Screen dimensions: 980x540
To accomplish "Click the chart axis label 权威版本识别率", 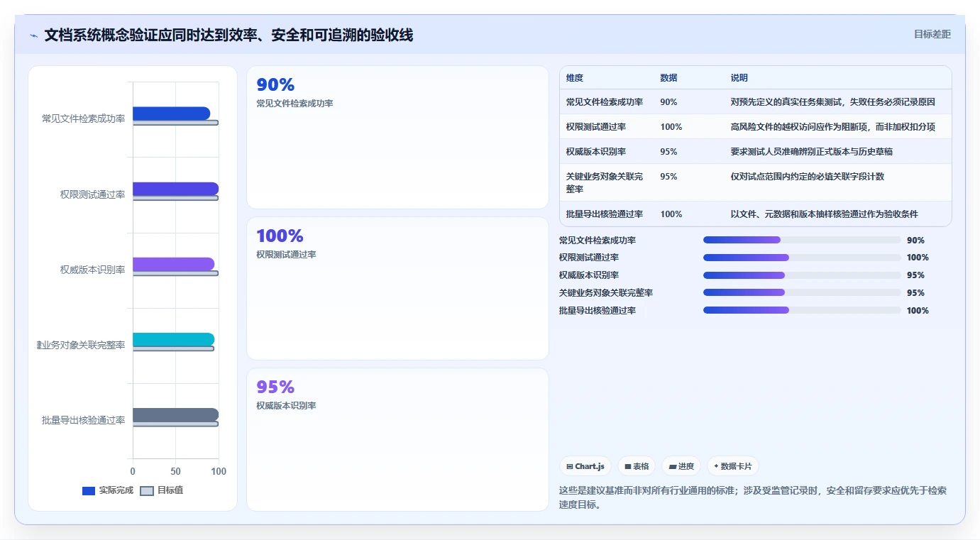I will point(93,270).
